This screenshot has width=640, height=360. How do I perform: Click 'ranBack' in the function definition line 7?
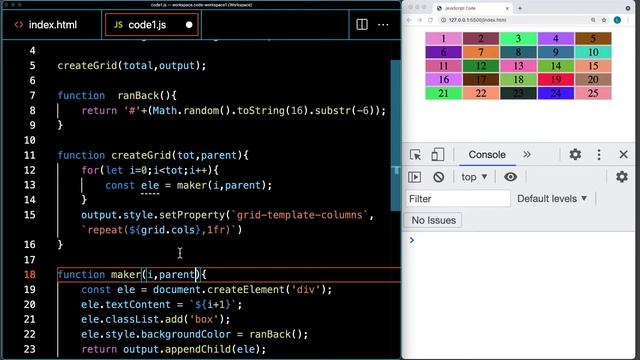click(139, 96)
